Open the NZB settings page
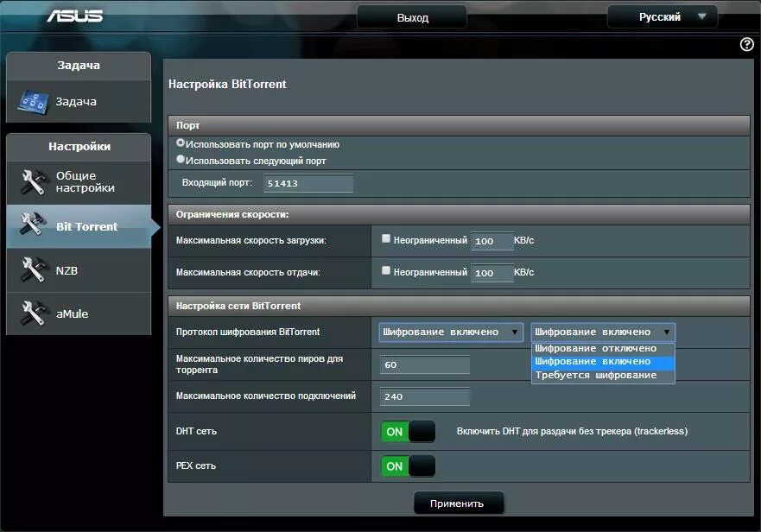761x532 pixels. point(79,270)
